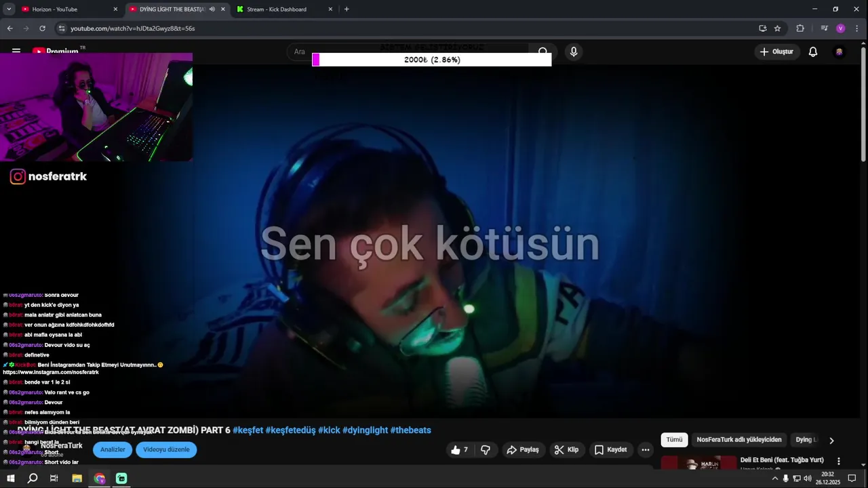
Task: Open Analizler analytics button
Action: tap(113, 449)
